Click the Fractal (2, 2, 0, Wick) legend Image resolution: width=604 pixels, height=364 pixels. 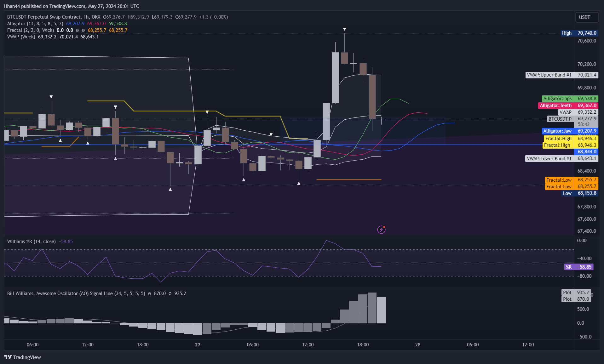point(30,30)
